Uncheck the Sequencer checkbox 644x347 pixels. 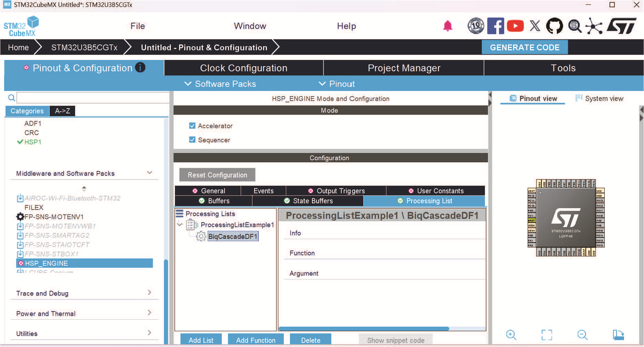tap(192, 140)
